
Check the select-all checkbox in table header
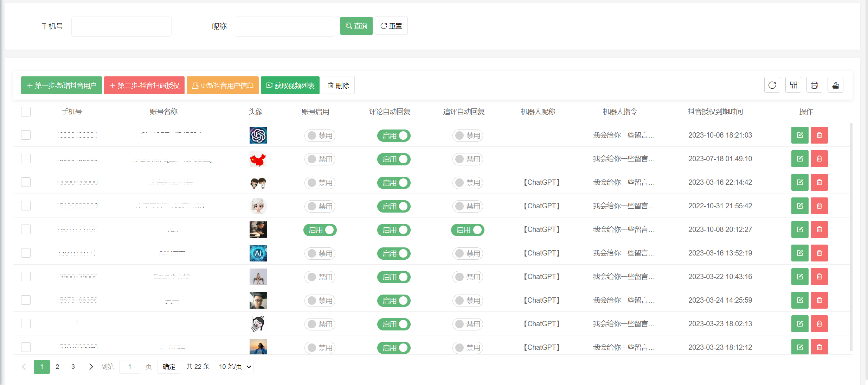[x=26, y=112]
